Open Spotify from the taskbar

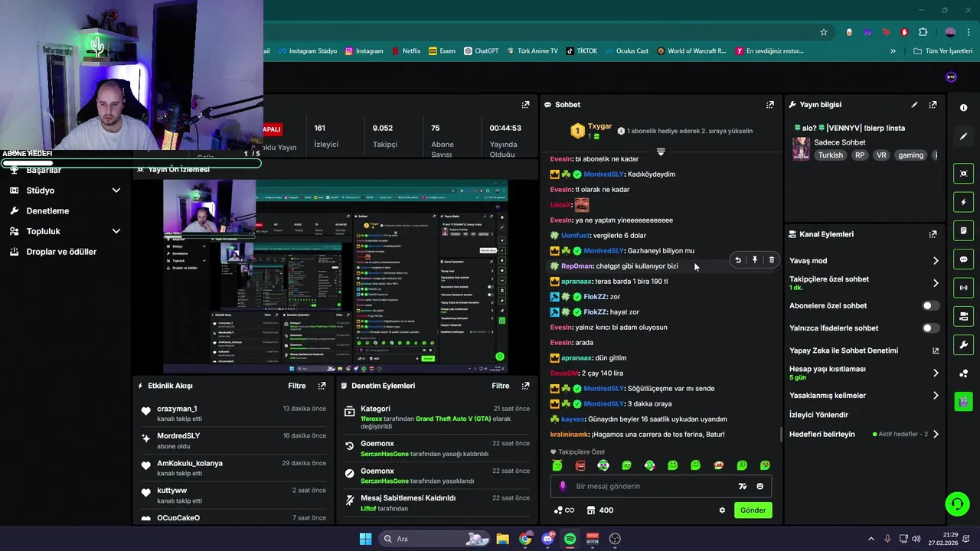[570, 539]
